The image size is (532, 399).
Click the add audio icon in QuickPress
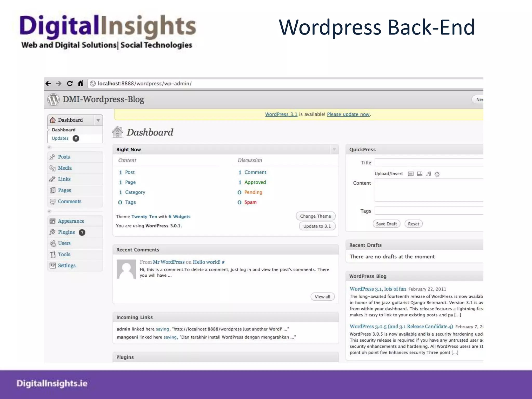coord(429,174)
